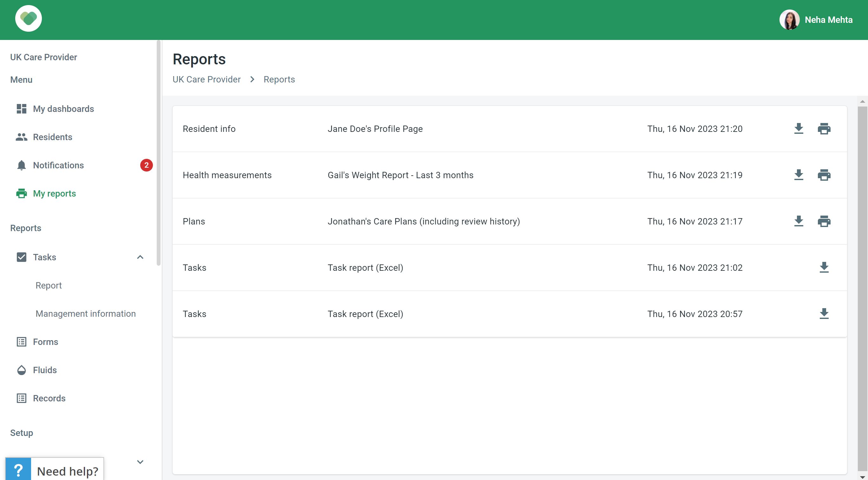Open Notifications with 2 unread badge
This screenshot has width=868, height=480.
[58, 165]
